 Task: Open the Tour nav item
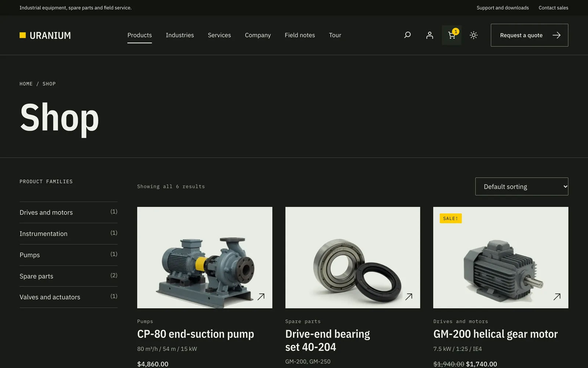[x=335, y=35]
